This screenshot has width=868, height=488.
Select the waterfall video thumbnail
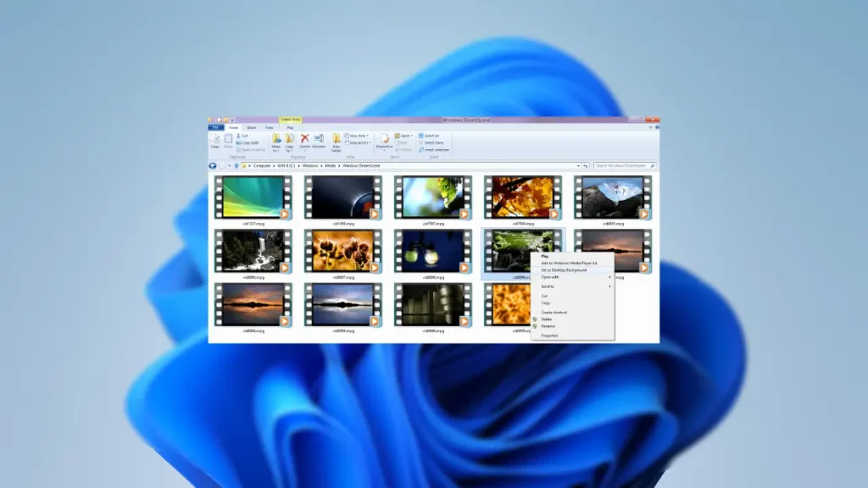tap(253, 251)
